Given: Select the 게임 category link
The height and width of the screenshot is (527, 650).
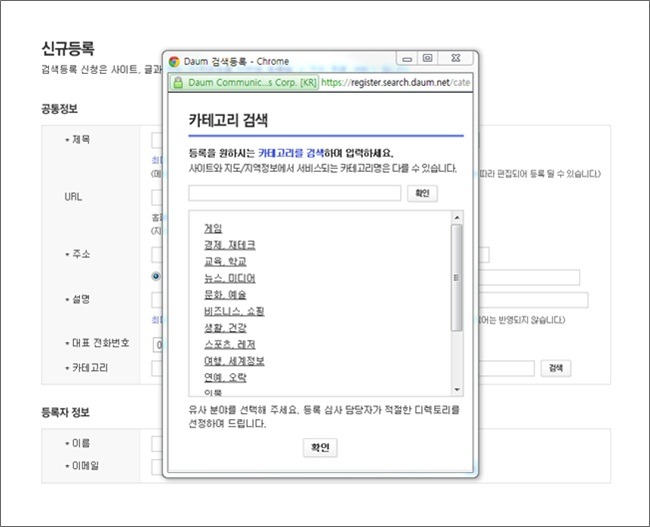Looking at the screenshot, I should point(213,228).
